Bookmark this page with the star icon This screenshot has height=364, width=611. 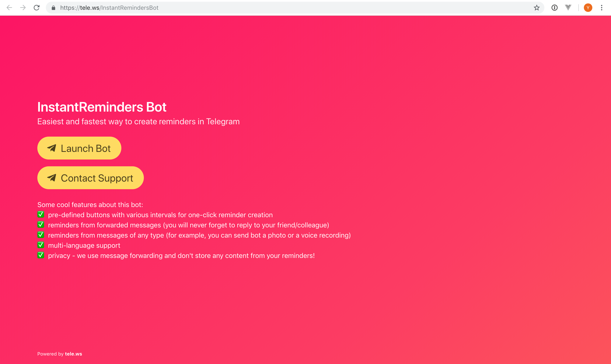point(537,8)
